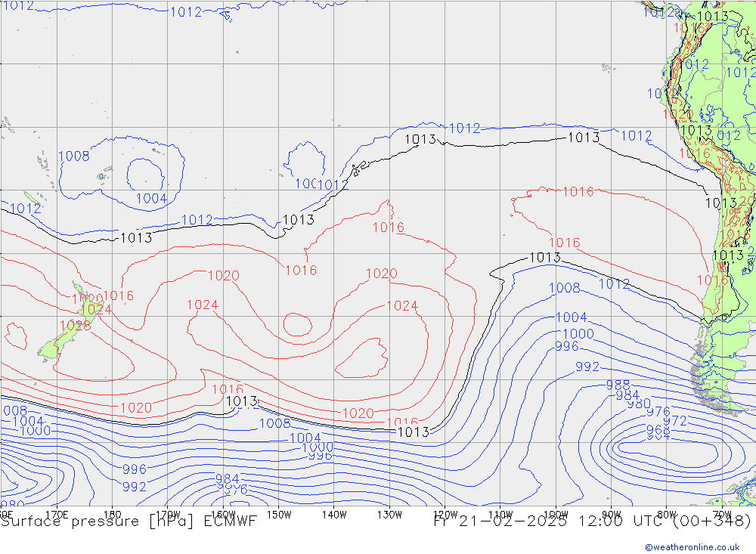756x554 pixels.
Task: Click the 984 label just below the 988 label
Action: [x=627, y=395]
